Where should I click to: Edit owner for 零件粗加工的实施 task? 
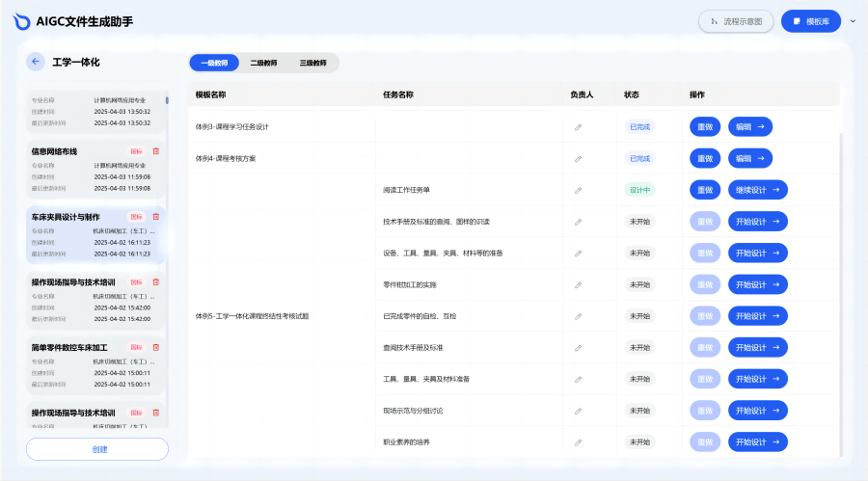579,285
